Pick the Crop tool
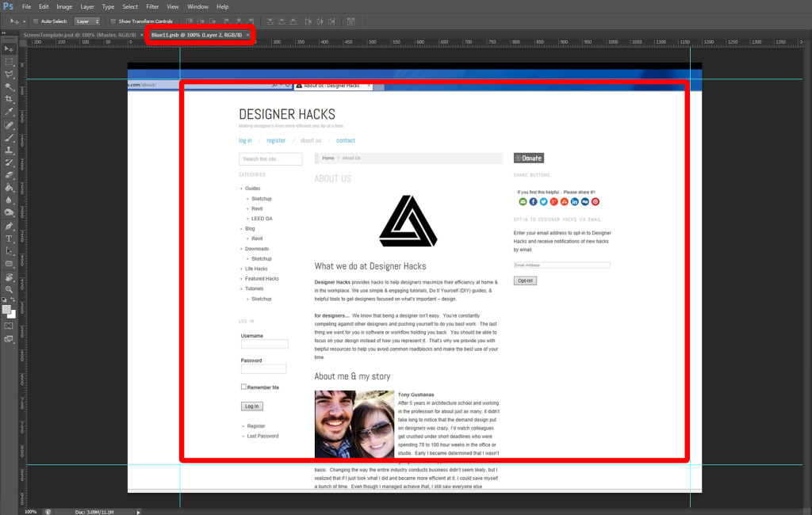The height and width of the screenshot is (515, 812). 9,99
